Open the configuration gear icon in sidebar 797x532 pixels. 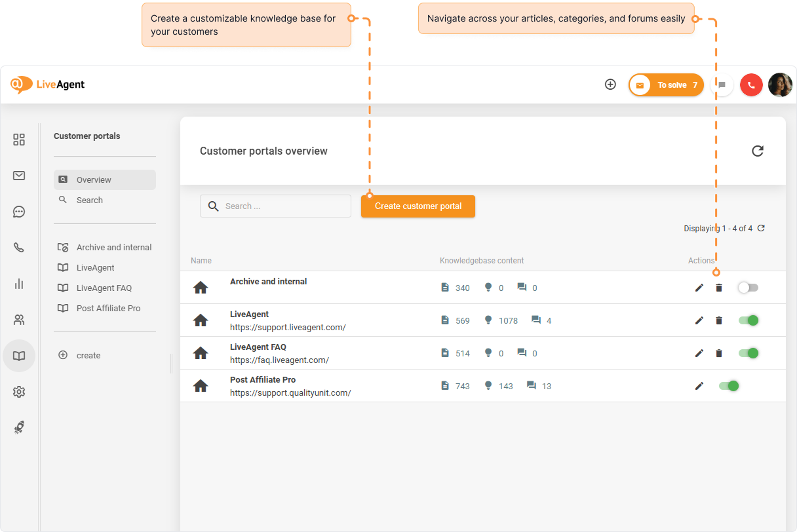pos(19,392)
